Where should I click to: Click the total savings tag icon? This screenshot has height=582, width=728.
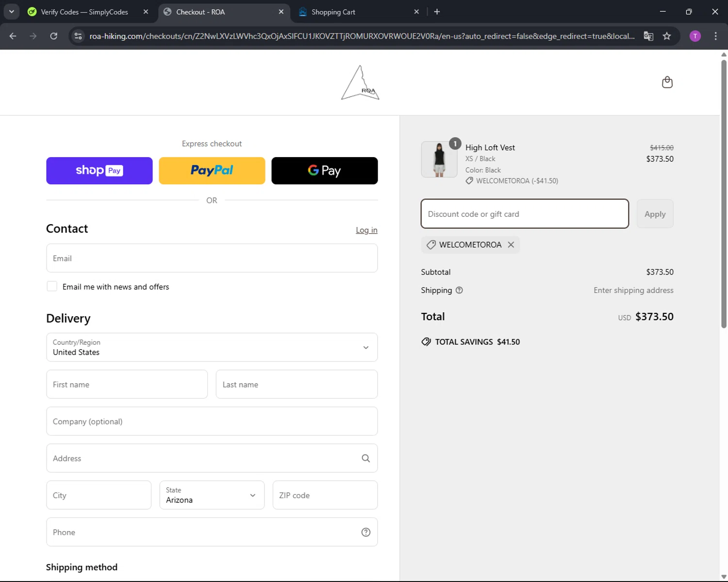pos(426,342)
